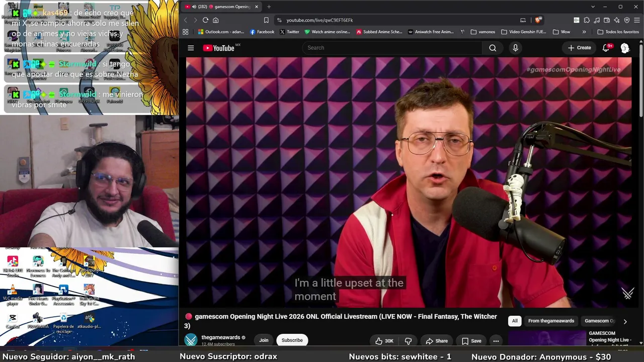The height and width of the screenshot is (362, 644).
Task: Open the Todos los favoritos bookmarks folder
Action: (x=618, y=32)
